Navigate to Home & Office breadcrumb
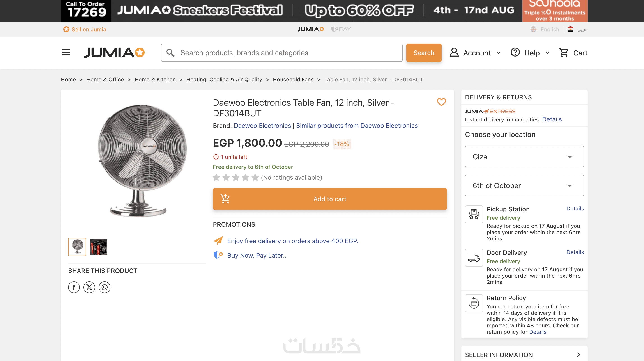The width and height of the screenshot is (644, 361). [105, 80]
